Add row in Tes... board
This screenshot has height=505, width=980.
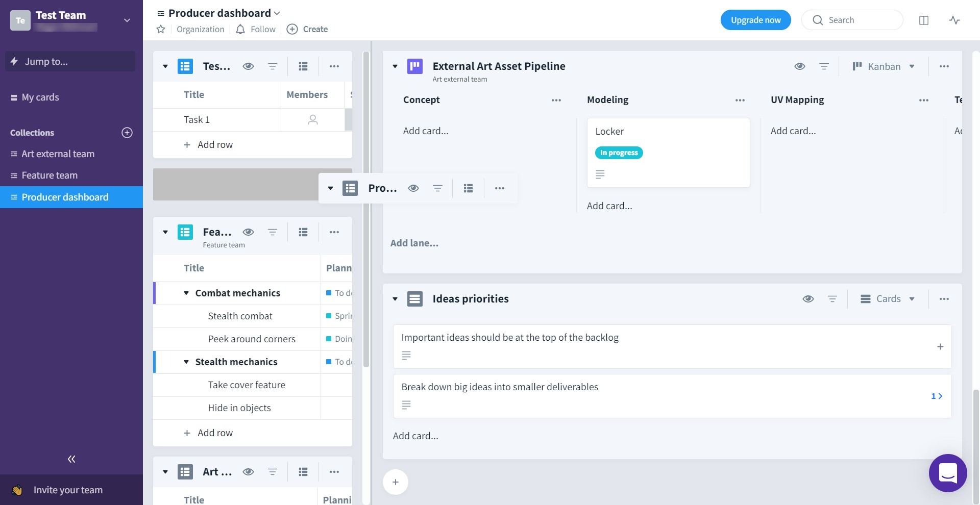tap(209, 145)
